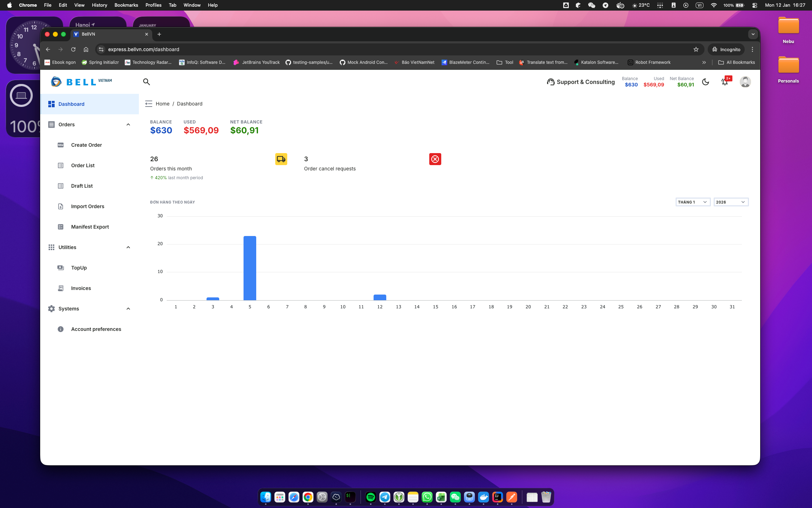Open TopUp under Utilities
The image size is (812, 508).
coord(79,267)
